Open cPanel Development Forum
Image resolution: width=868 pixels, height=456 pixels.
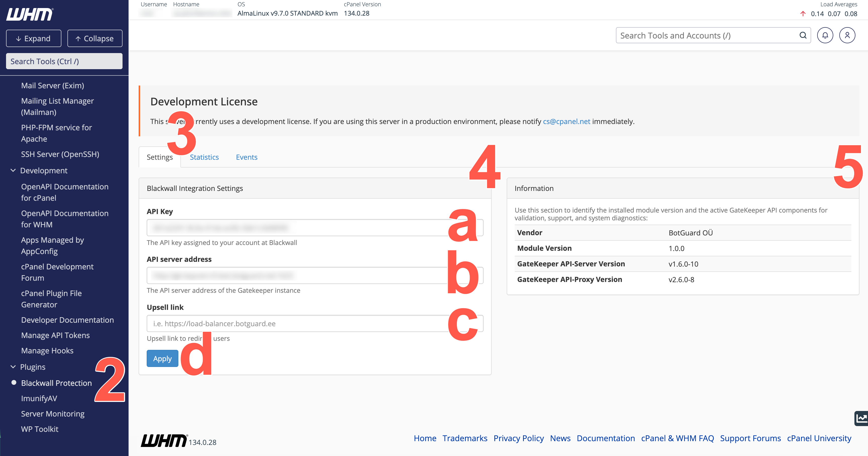pos(57,272)
